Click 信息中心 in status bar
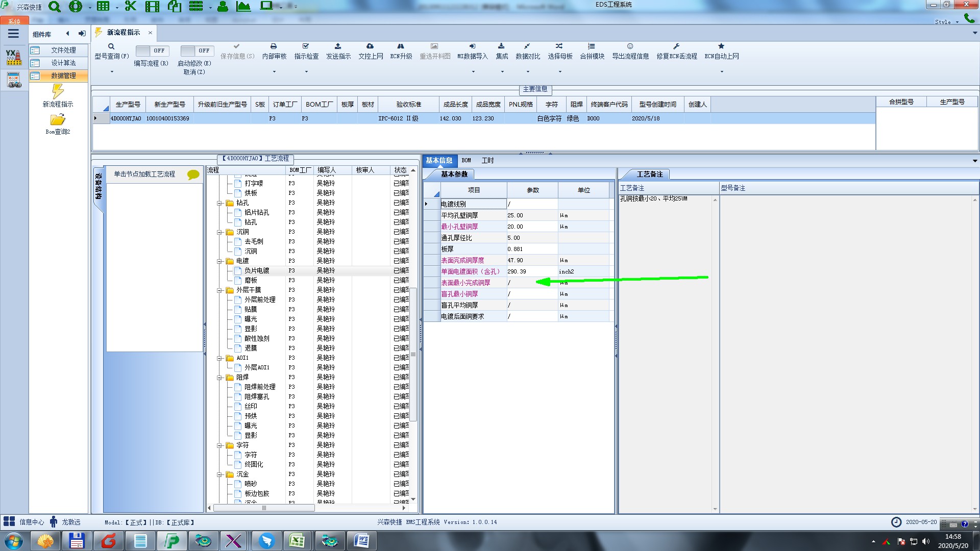 [x=24, y=522]
